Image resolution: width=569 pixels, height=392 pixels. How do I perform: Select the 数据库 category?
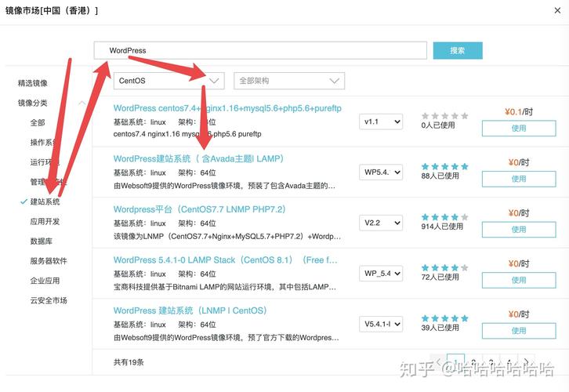(x=42, y=241)
